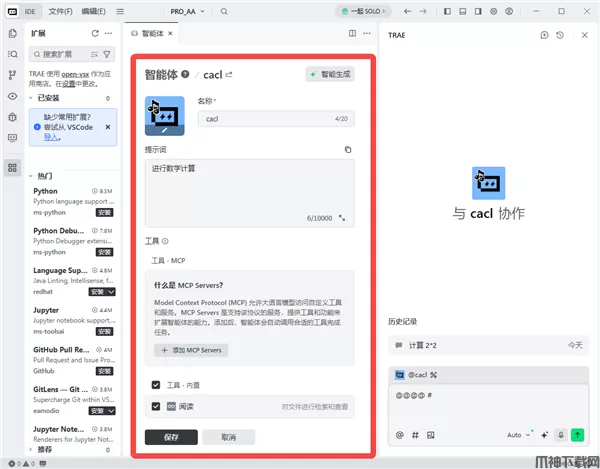
Task: Open the remote monitor icon in activity bar
Action: coord(13,138)
